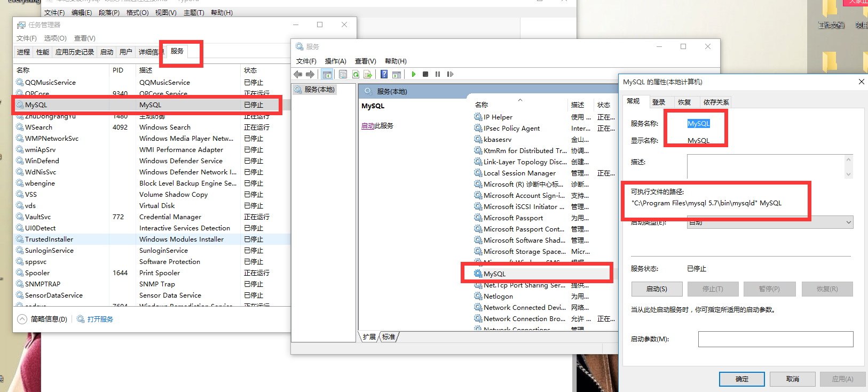Open 主题(T) menu in Typora window
The height and width of the screenshot is (392, 868).
(x=194, y=12)
